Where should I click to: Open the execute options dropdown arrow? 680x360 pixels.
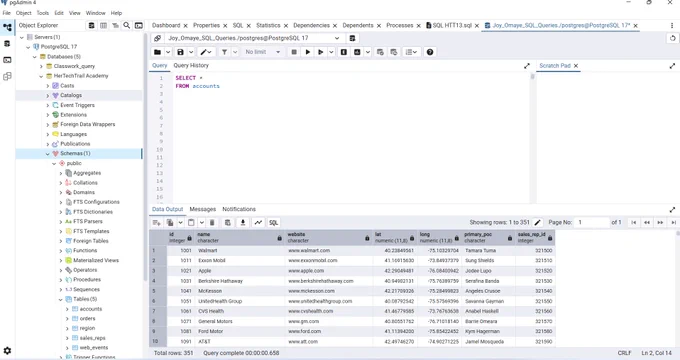(x=331, y=52)
